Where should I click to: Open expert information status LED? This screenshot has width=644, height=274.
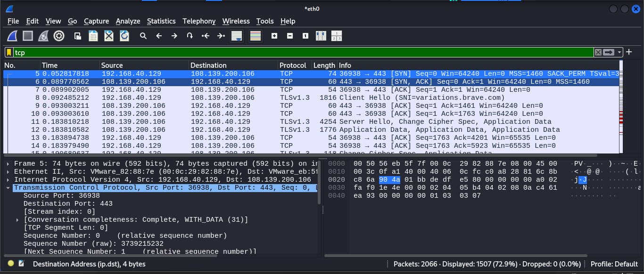point(11,264)
